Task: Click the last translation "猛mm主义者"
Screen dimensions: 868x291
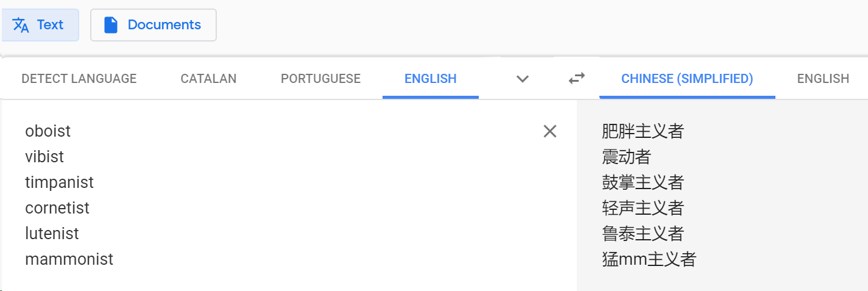Action: coord(649,259)
